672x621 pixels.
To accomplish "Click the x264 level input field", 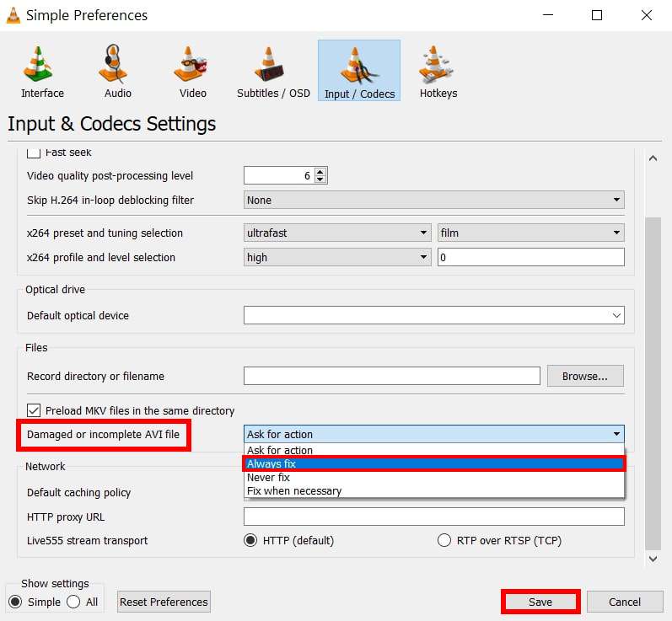I will [x=530, y=257].
